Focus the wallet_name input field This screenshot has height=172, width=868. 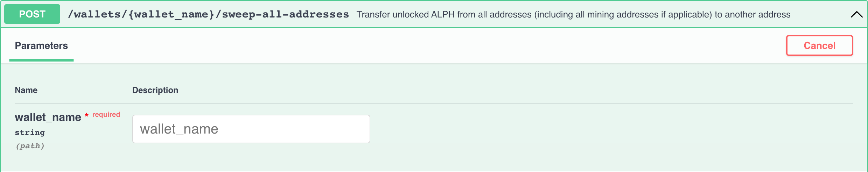251,129
